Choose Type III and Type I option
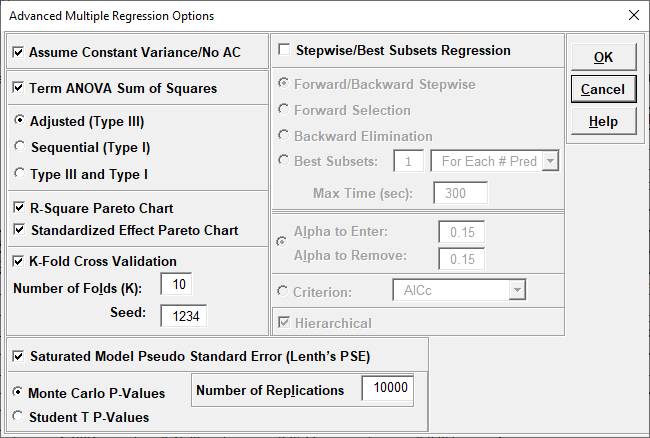This screenshot has height=438, width=650. [19, 173]
